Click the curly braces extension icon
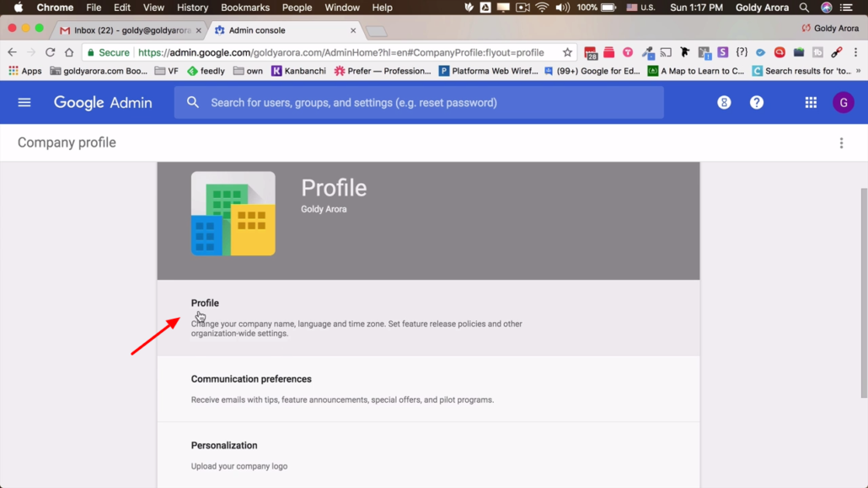The width and height of the screenshot is (868, 488). (742, 52)
